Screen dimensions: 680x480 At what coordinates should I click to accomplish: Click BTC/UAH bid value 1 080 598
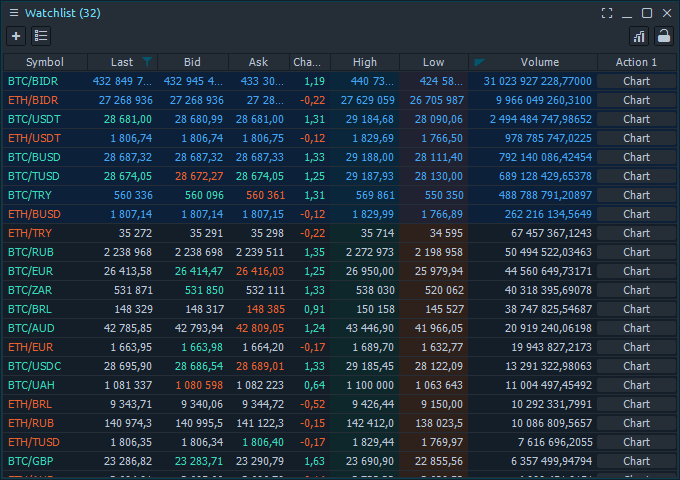point(199,385)
